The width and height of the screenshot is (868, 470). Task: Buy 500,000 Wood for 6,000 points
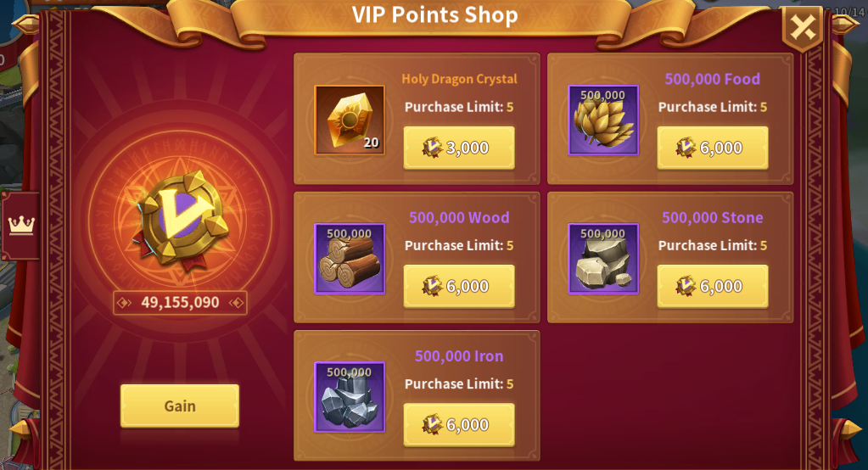pos(459,286)
